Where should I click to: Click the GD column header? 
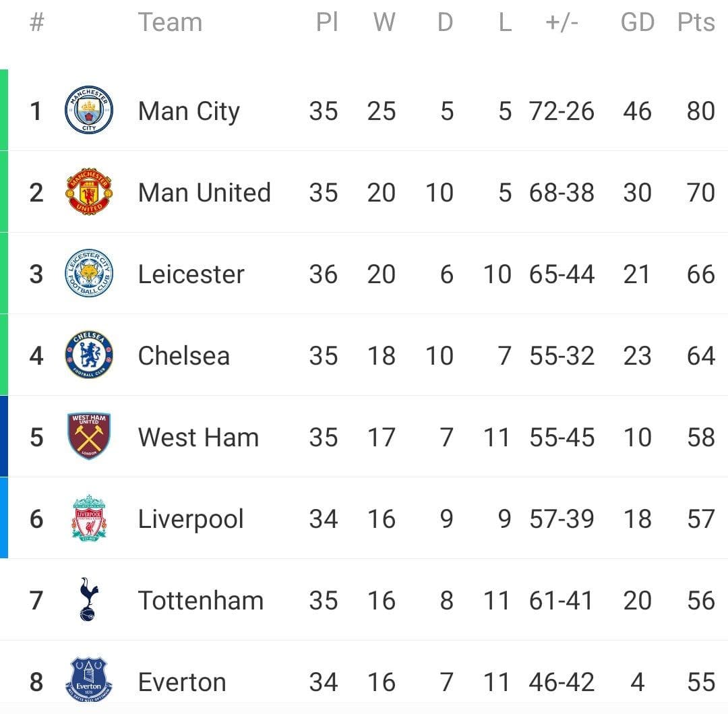point(637,22)
